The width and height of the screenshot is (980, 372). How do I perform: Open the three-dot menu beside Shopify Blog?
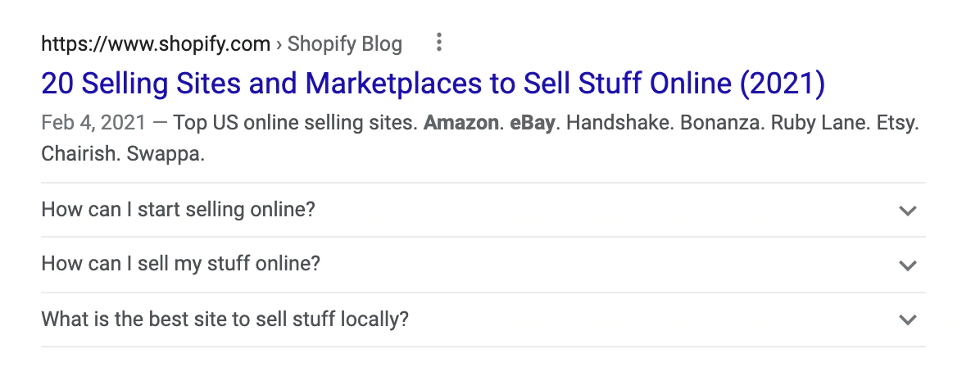pos(440,42)
